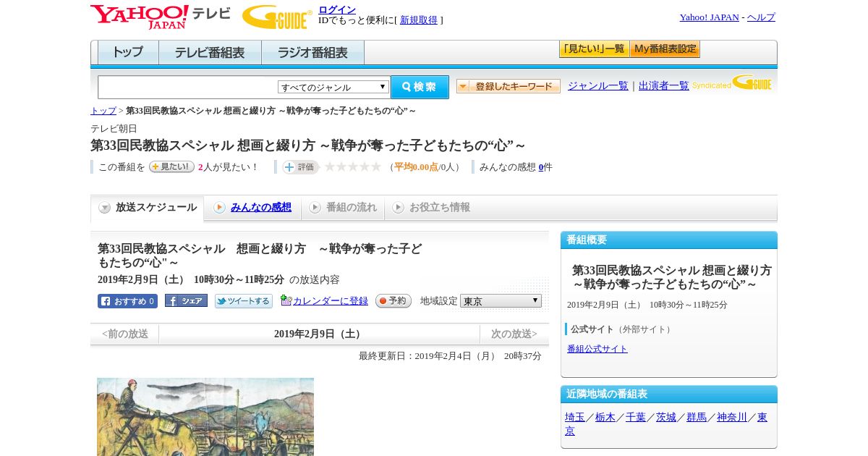
Task: Open 番組公式サイト link
Action: (x=597, y=349)
